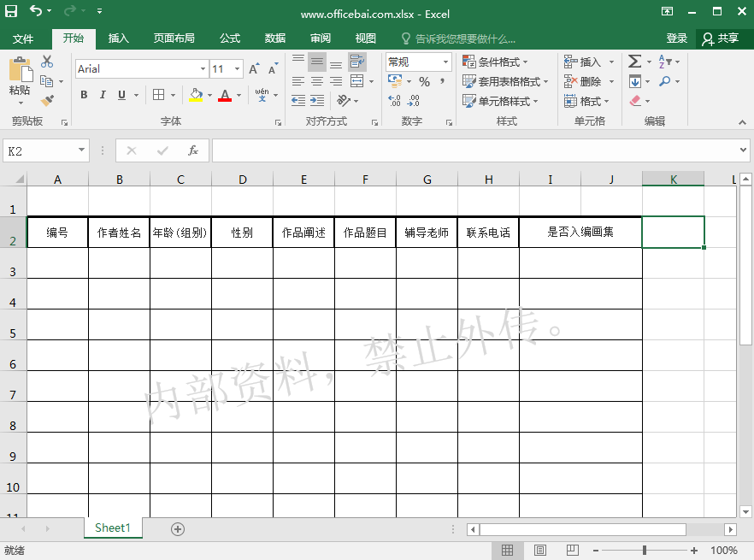Toggle wrap text
This screenshot has width=754, height=560.
[x=357, y=62]
